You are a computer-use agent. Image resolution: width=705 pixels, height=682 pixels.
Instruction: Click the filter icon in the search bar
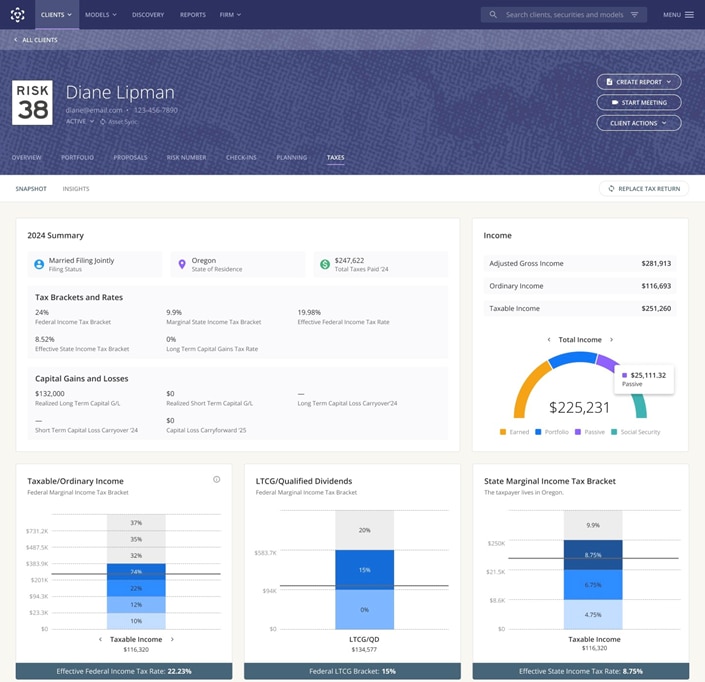tap(634, 15)
